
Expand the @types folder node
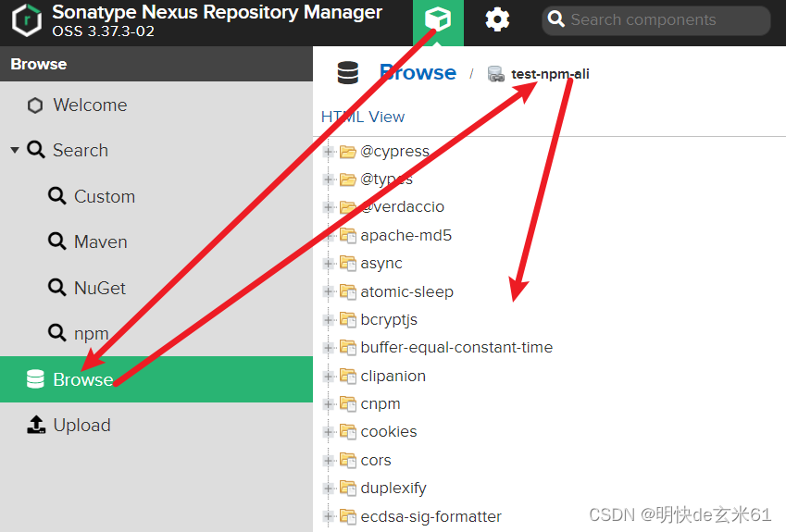pyautogui.click(x=329, y=179)
